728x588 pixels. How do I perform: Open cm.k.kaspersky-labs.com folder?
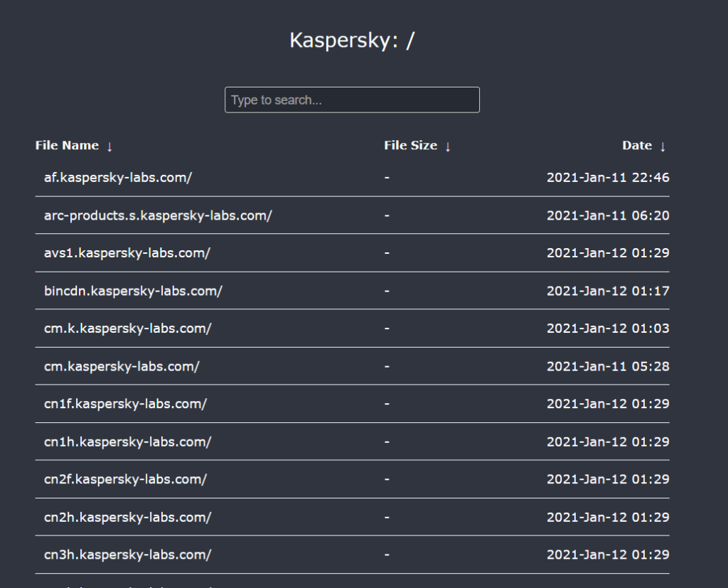(x=128, y=328)
